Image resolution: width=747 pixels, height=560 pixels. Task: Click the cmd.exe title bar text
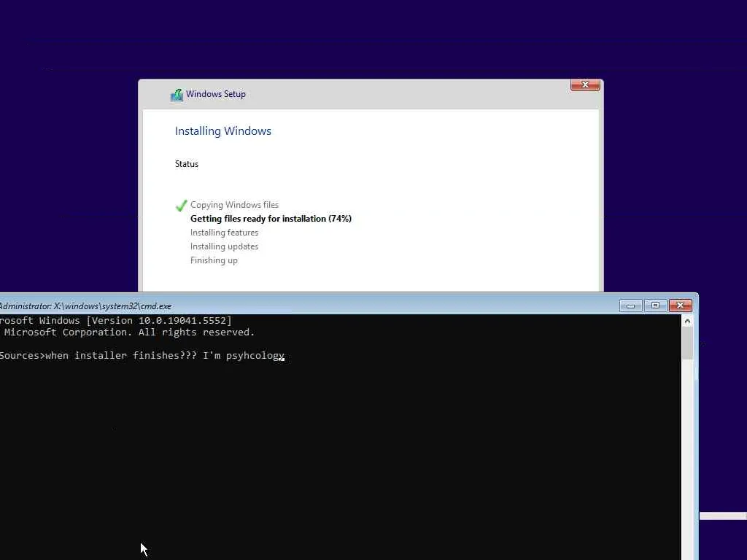85,306
